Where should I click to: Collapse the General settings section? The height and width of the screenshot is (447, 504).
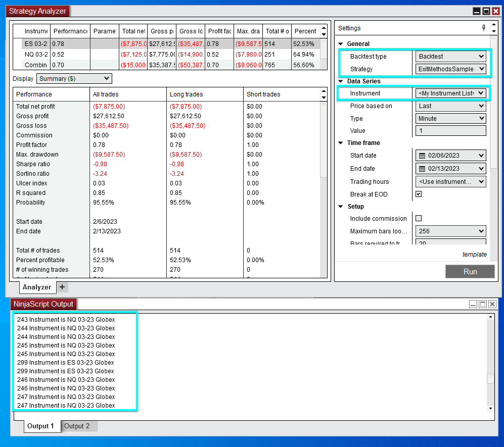point(341,44)
